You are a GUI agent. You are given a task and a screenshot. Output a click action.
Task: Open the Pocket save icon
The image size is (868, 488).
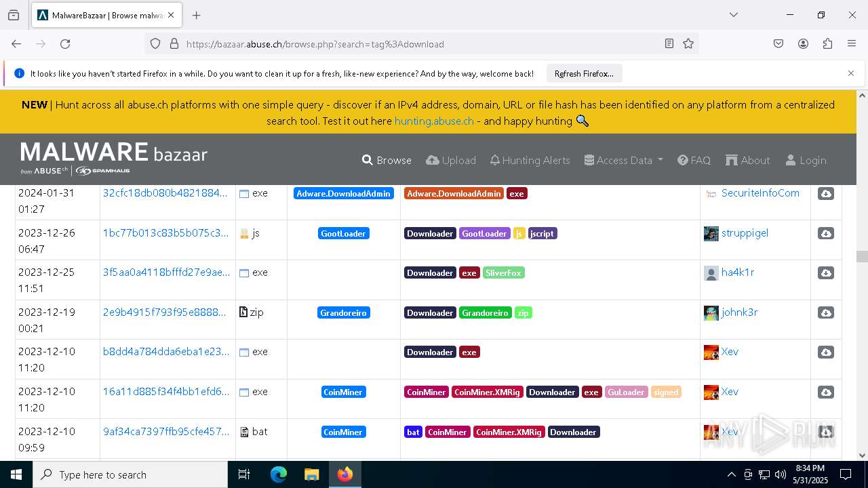coord(778,44)
